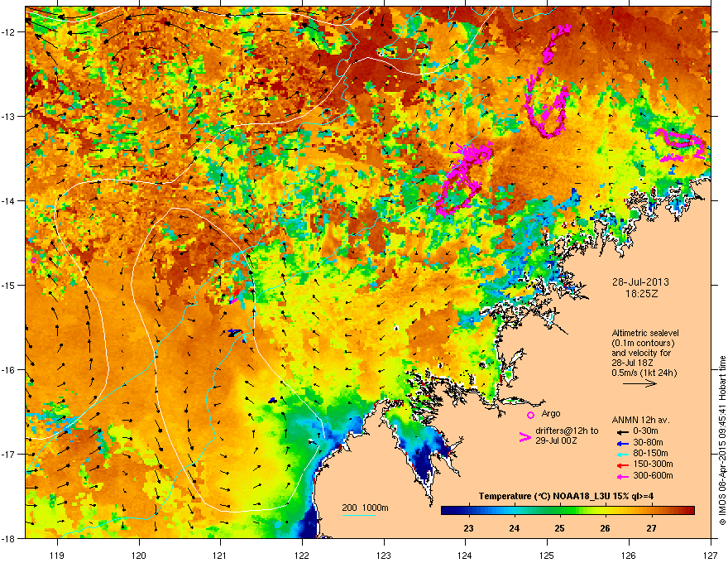
Task: Click the latitude axis label "-16"
Action: 9,369
